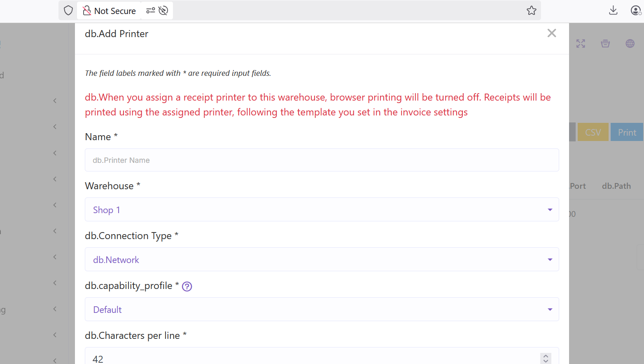The height and width of the screenshot is (364, 644).
Task: Click the Not Secure lock icon
Action: coord(87,11)
